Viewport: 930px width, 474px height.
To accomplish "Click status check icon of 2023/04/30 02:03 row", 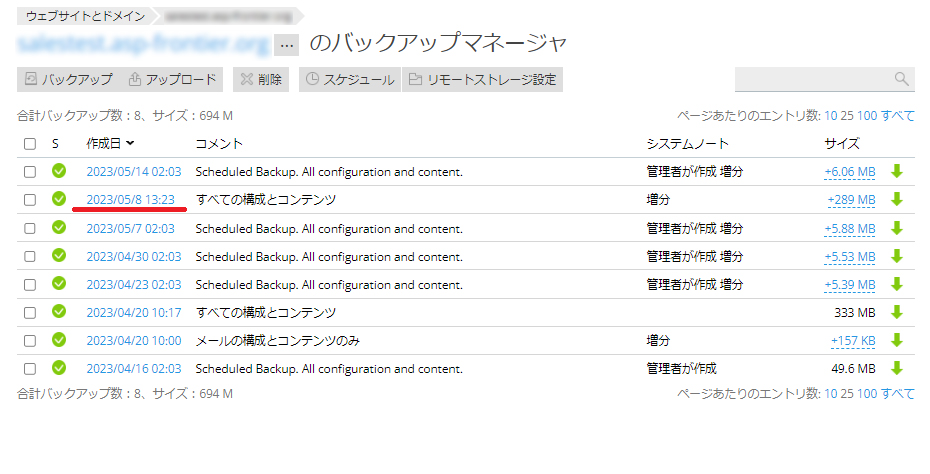I will 59,255.
